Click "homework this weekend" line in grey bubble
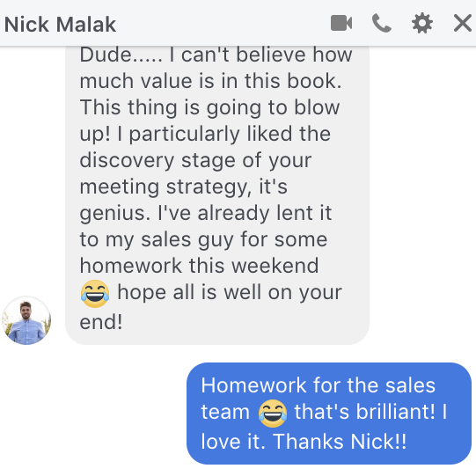The image size is (476, 476). [x=199, y=266]
